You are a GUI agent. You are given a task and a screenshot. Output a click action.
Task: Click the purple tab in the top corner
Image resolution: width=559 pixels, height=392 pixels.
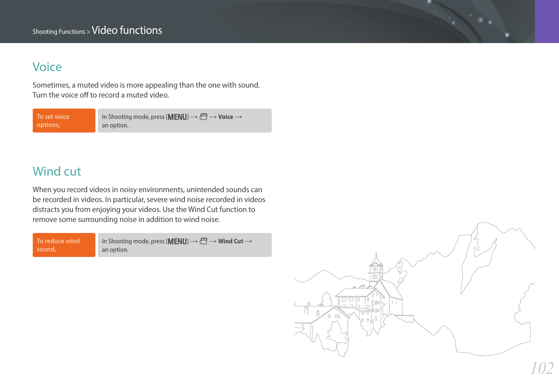pyautogui.click(x=547, y=21)
